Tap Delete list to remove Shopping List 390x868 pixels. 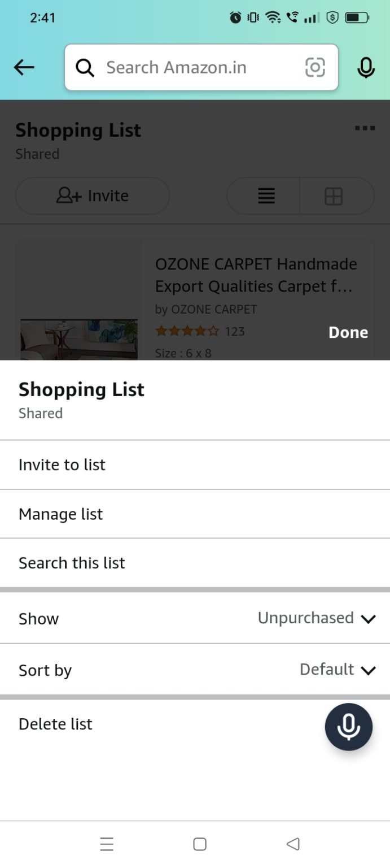(55, 723)
